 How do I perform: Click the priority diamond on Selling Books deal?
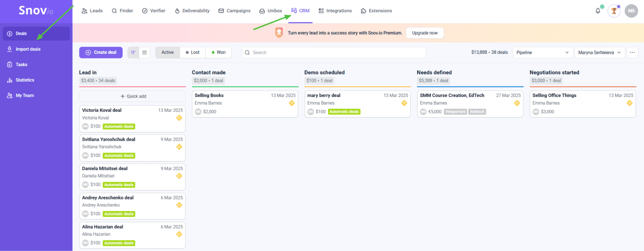pos(292,103)
